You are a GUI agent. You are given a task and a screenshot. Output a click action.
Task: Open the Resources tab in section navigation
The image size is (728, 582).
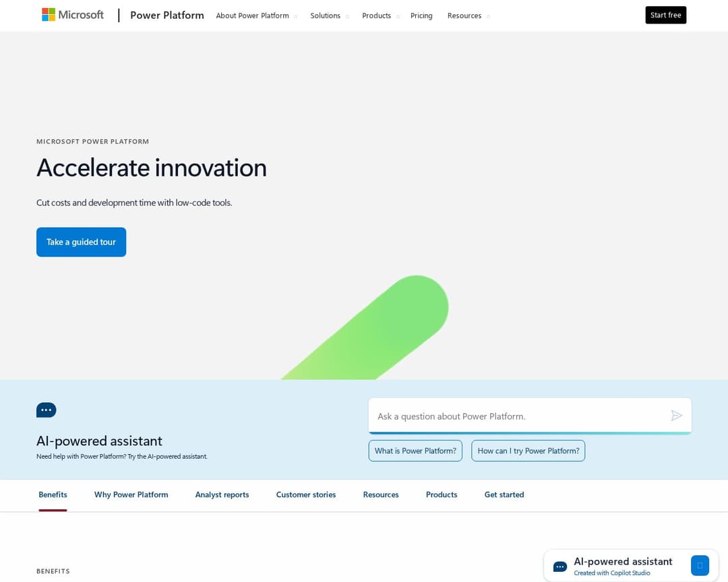pyautogui.click(x=381, y=494)
